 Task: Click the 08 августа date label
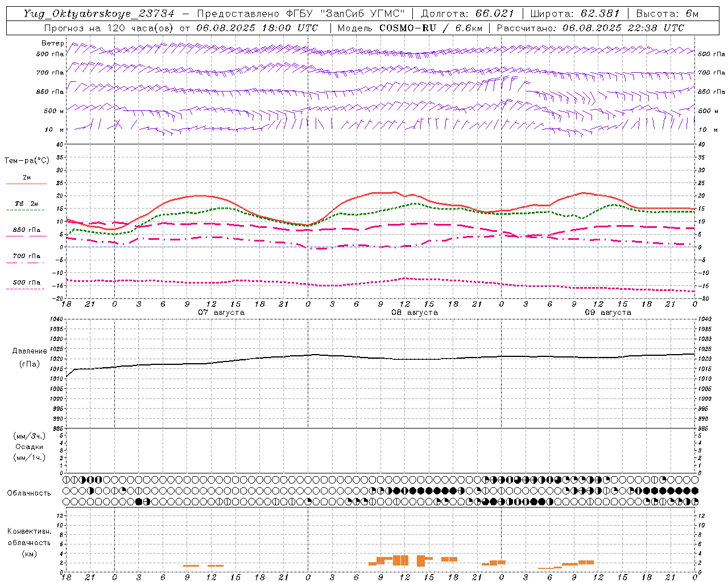pyautogui.click(x=415, y=313)
